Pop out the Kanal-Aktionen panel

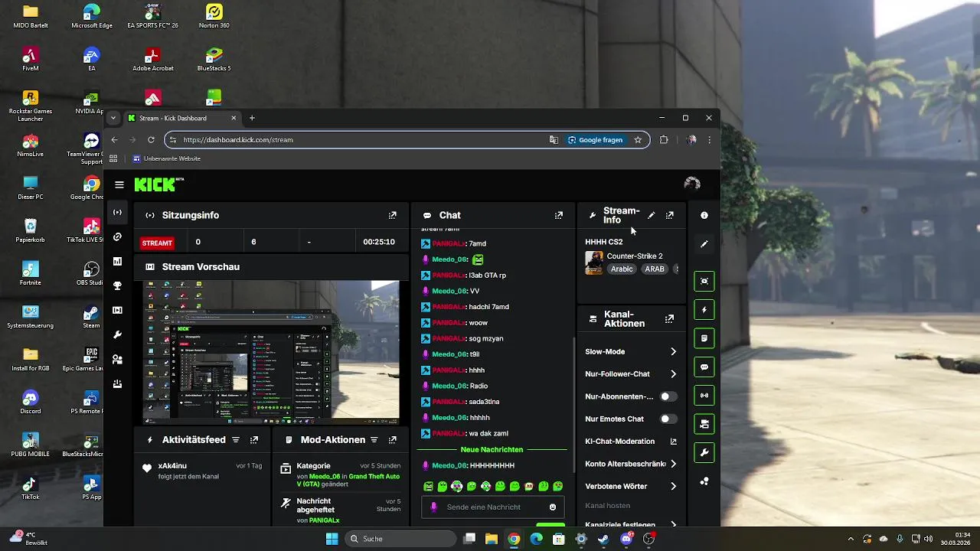tap(670, 319)
